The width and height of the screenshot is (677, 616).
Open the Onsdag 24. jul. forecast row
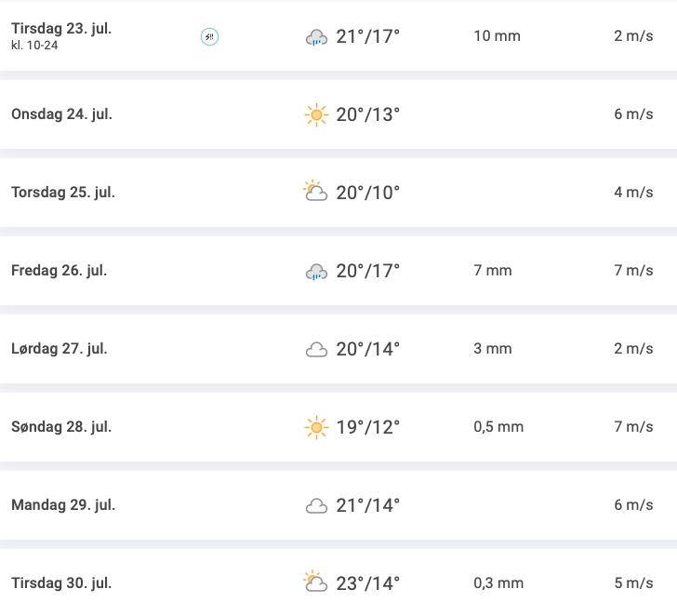point(338,114)
